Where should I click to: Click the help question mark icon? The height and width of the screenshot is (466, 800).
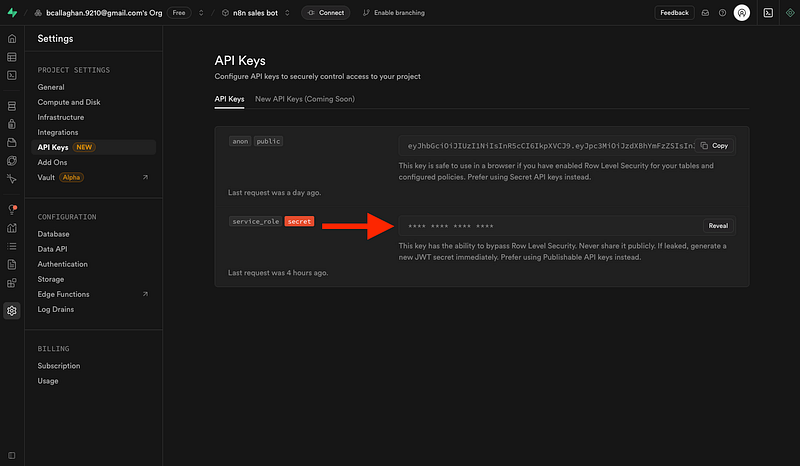tap(722, 13)
